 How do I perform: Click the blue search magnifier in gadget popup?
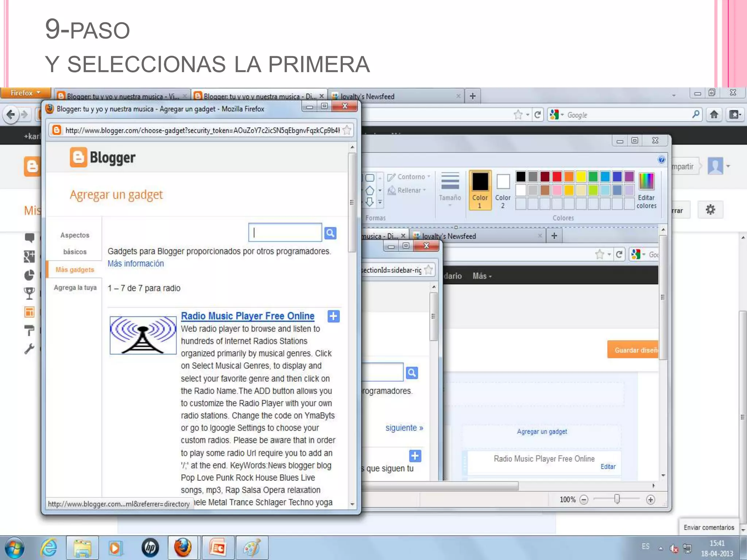(x=330, y=233)
